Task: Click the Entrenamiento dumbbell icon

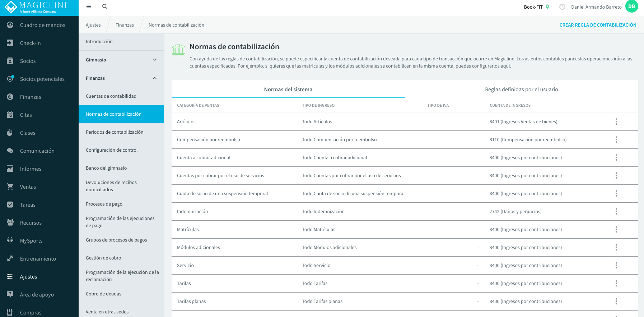Action: tap(10, 258)
